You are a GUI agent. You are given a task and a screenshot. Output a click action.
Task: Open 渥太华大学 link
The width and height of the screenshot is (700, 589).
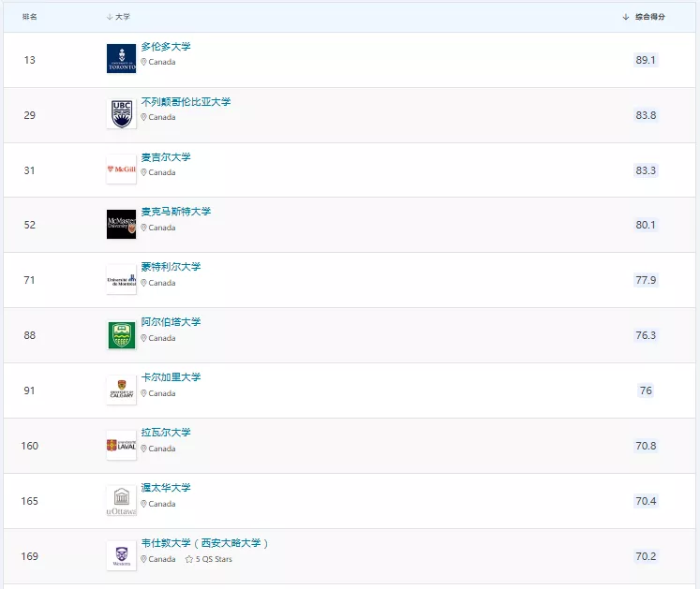tap(166, 488)
